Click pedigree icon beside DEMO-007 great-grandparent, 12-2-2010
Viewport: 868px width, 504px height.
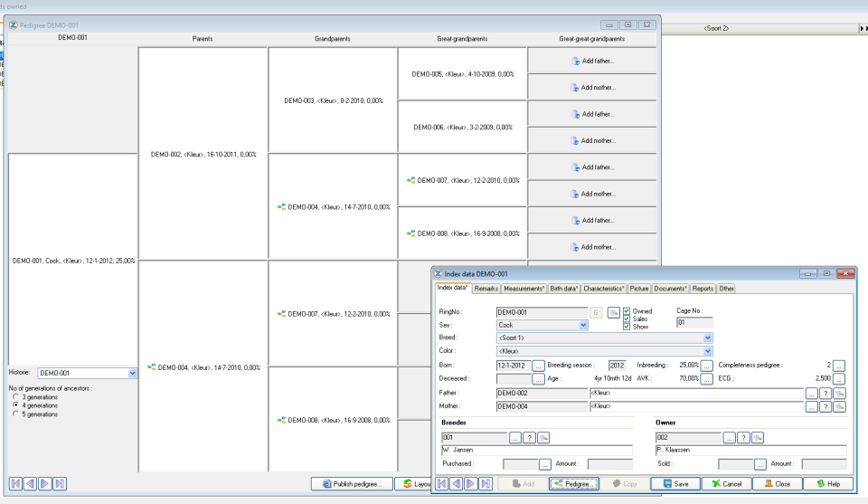coord(411,180)
